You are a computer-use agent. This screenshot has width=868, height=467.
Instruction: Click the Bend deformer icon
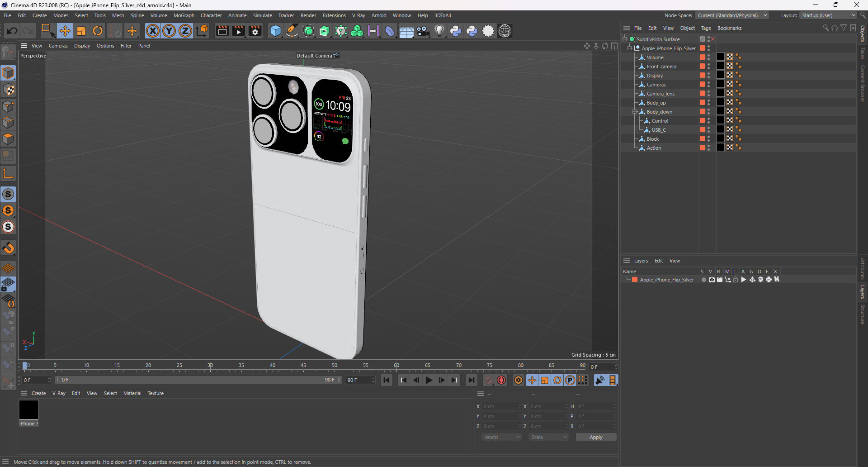coord(390,31)
